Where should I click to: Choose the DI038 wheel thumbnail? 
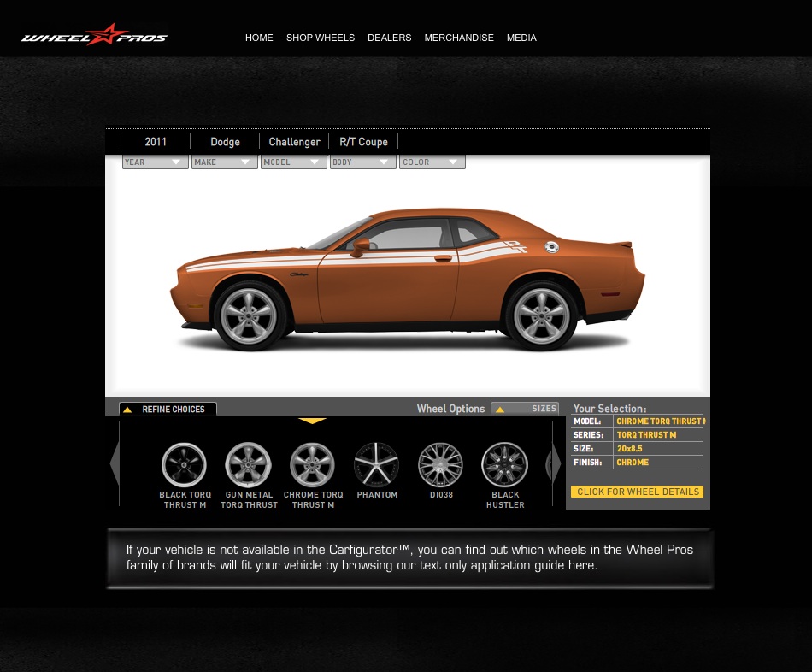click(x=440, y=465)
